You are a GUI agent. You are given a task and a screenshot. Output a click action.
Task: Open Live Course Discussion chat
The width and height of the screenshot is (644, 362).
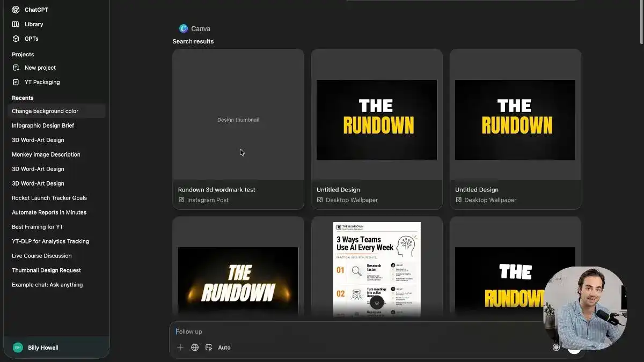tap(56, 256)
